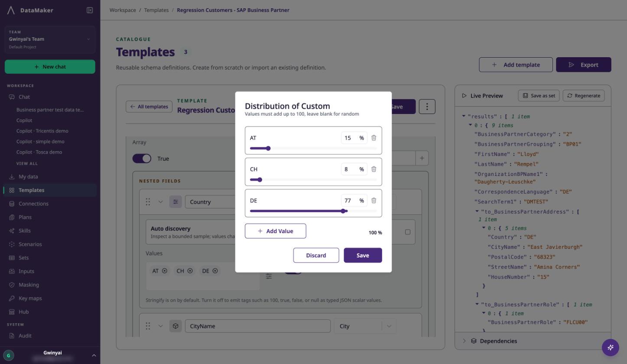Open Skills in sidebar
This screenshot has width=627, height=364.
point(50,231)
